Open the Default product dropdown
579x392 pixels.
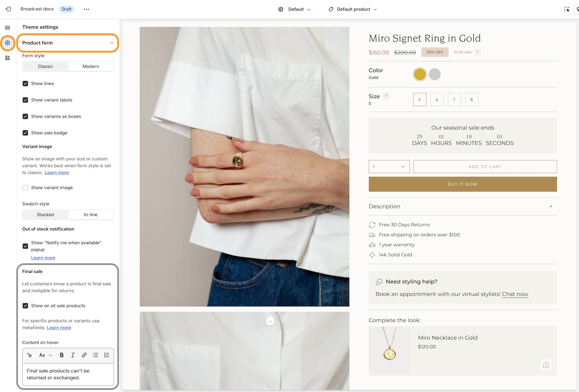[x=353, y=9]
